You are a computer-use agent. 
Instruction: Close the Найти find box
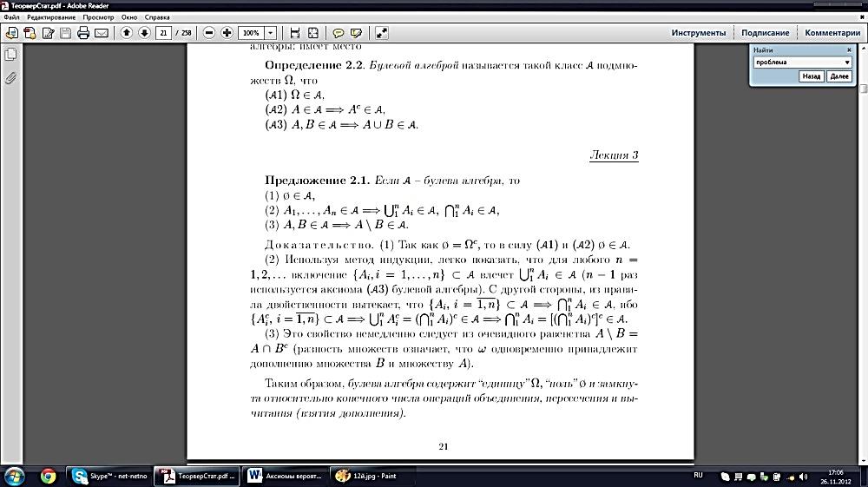pyautogui.click(x=849, y=49)
